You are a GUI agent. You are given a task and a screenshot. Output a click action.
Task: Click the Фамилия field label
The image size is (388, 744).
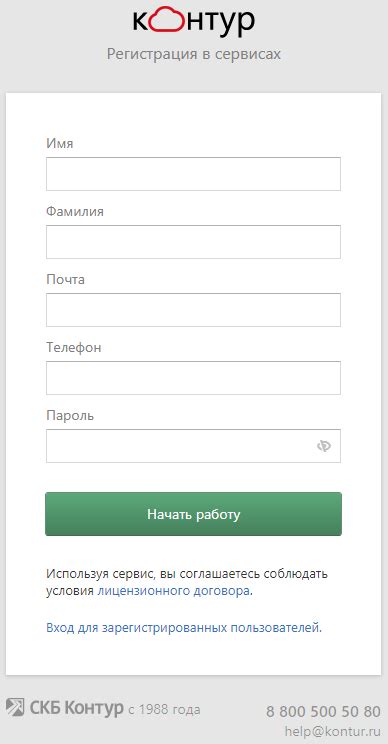[x=75, y=211]
